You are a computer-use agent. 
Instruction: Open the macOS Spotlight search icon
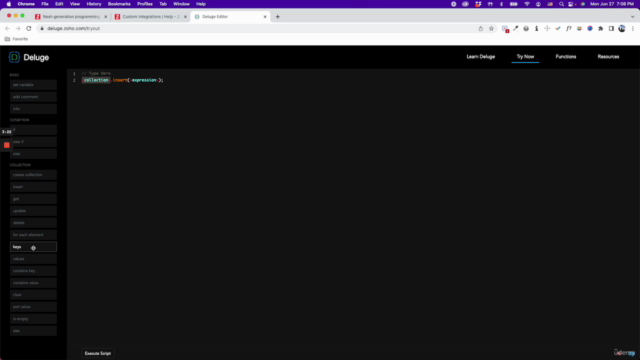tap(561, 4)
